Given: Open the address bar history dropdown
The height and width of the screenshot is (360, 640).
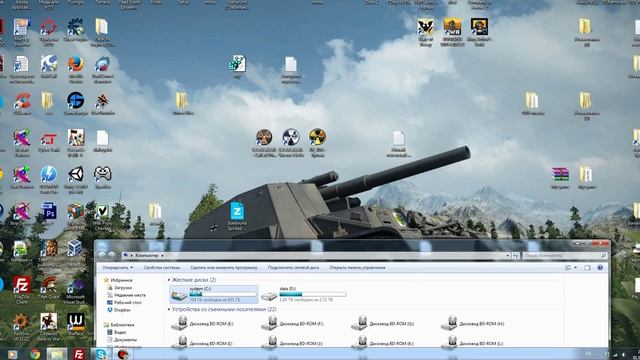Looking at the screenshot, I should [x=507, y=256].
